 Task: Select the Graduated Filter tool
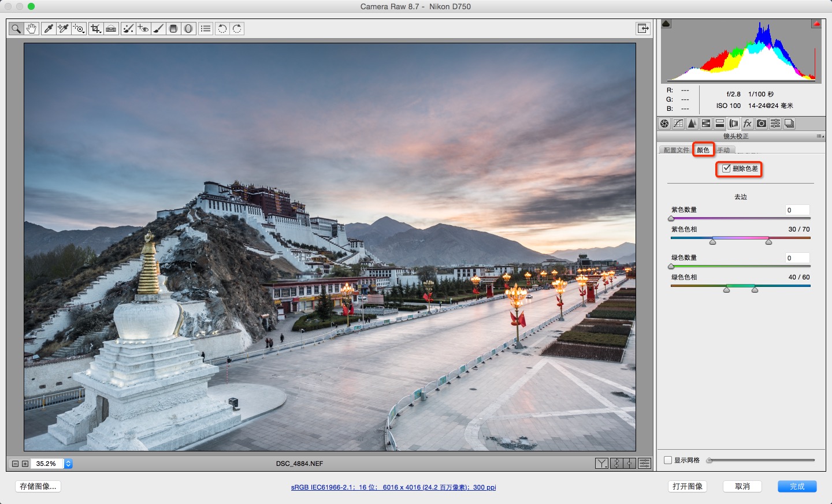click(173, 28)
